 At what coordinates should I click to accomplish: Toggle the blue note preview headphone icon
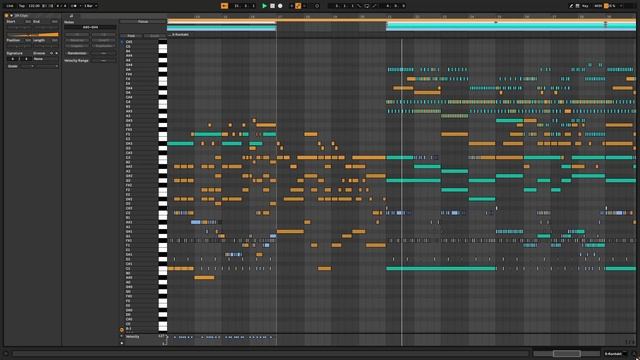(x=122, y=42)
